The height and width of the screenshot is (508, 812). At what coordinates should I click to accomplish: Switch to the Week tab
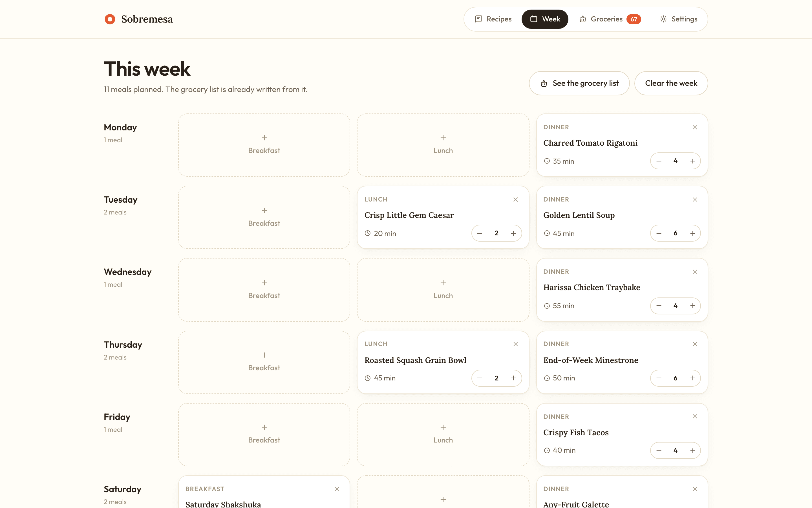(x=545, y=19)
